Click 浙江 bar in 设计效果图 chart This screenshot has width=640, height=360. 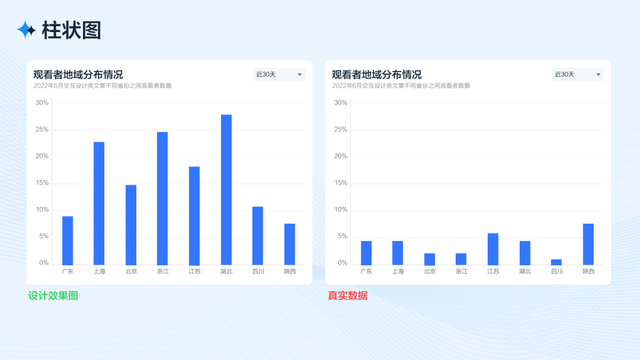(x=162, y=198)
